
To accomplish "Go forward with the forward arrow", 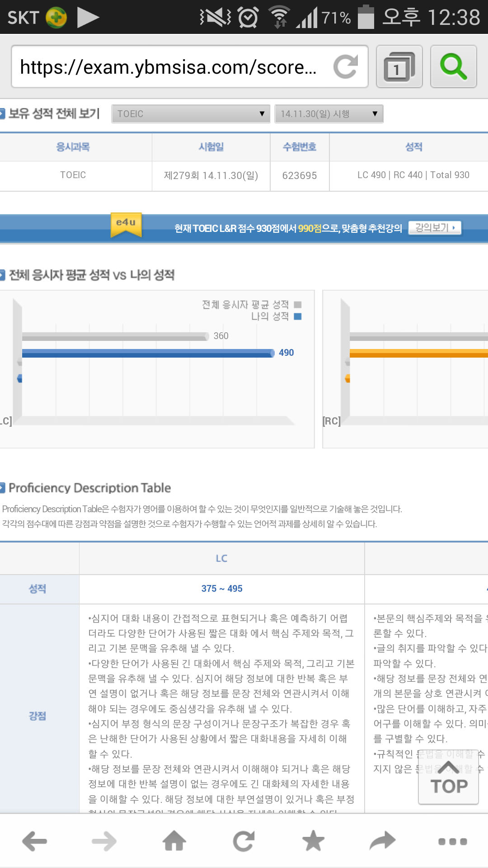I will click(x=104, y=841).
